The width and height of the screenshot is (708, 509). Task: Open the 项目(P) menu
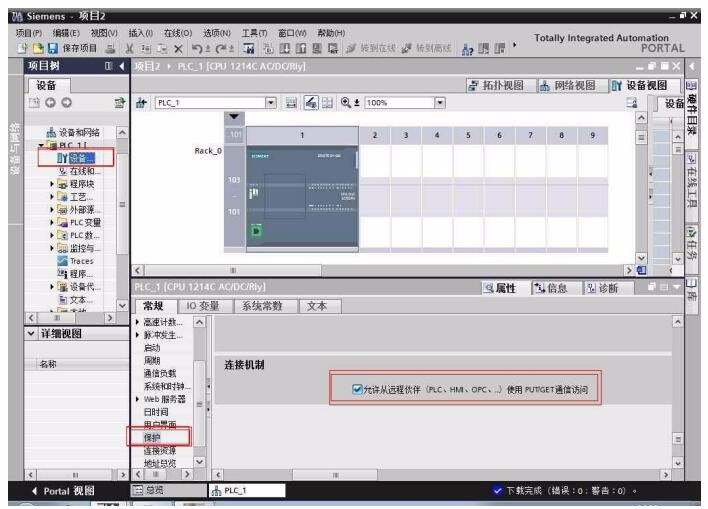(x=29, y=33)
